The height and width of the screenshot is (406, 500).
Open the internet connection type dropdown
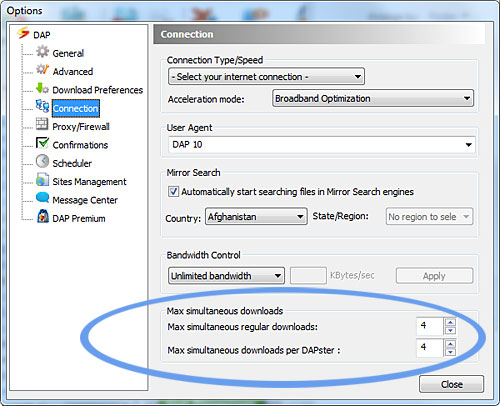(x=266, y=77)
